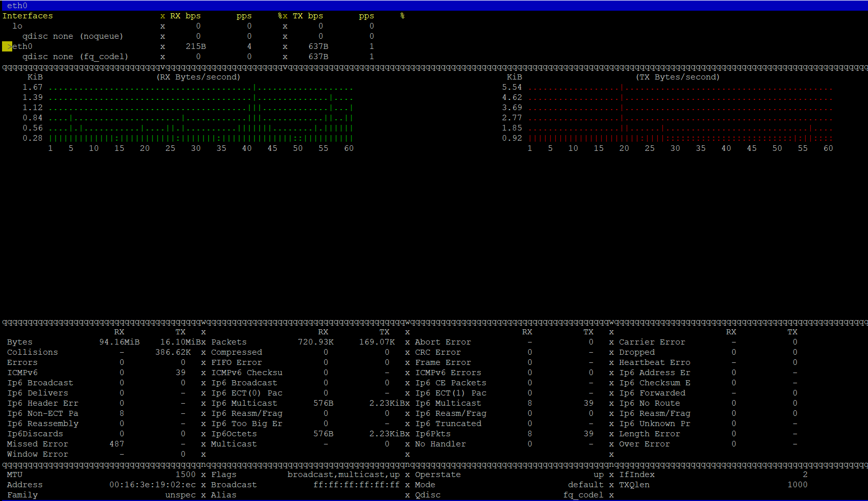Click the MAC address value 00:16:3e:19:02:ec

pos(152,485)
